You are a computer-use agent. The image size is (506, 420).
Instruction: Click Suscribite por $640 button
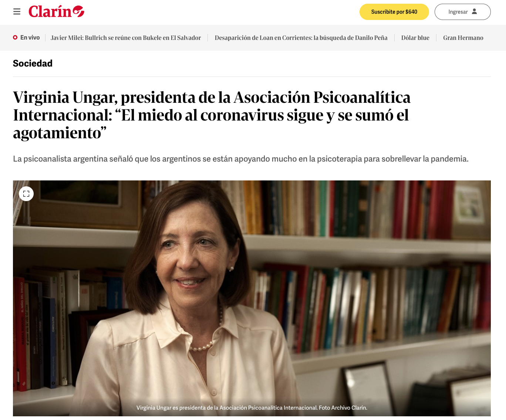(x=394, y=12)
